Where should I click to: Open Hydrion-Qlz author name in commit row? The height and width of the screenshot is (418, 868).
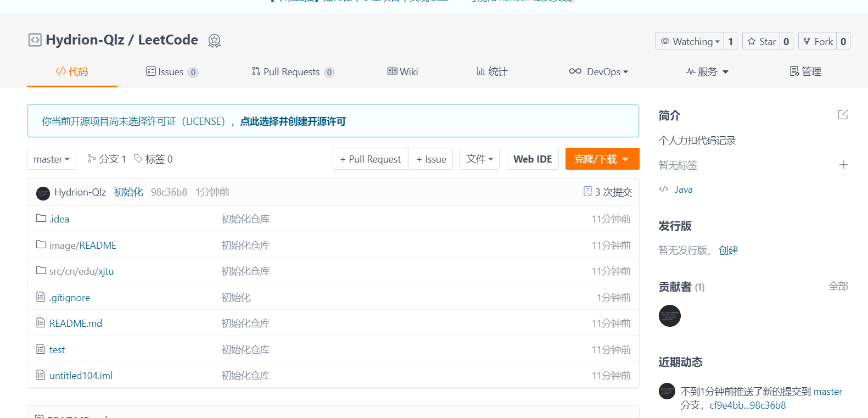[80, 192]
